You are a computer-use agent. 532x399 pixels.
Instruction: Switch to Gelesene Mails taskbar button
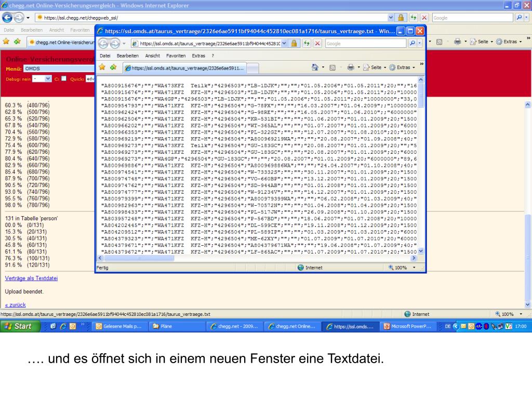[x=119, y=326]
